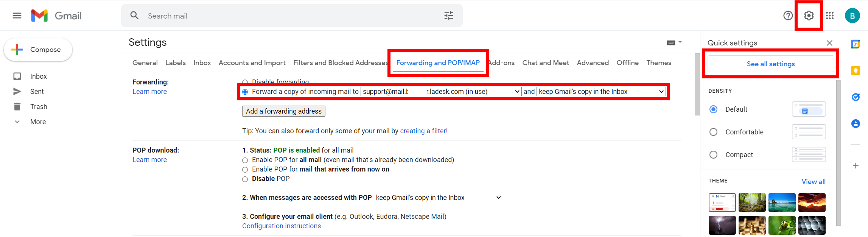The height and width of the screenshot is (237, 868).
Task: Open Google Keep side panel icon
Action: 856,70
